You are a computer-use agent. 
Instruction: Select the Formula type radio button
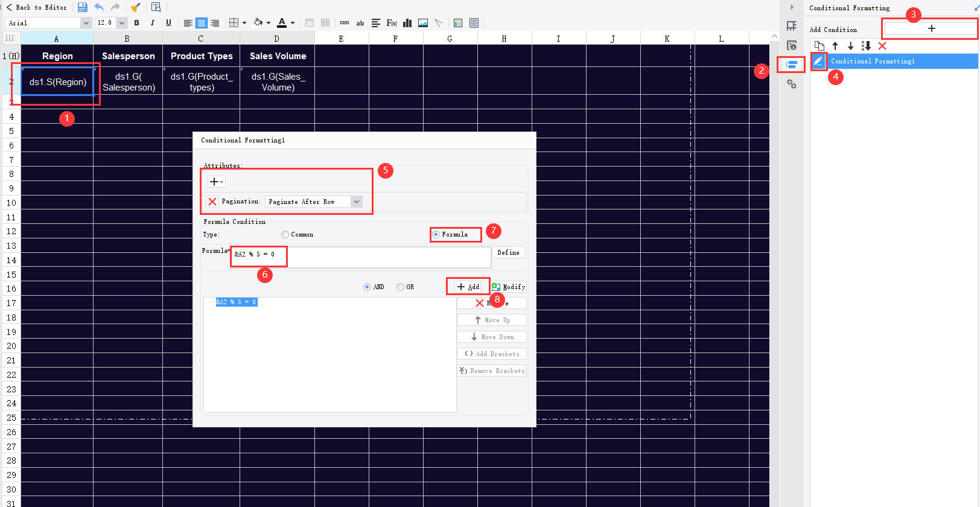[x=436, y=235]
